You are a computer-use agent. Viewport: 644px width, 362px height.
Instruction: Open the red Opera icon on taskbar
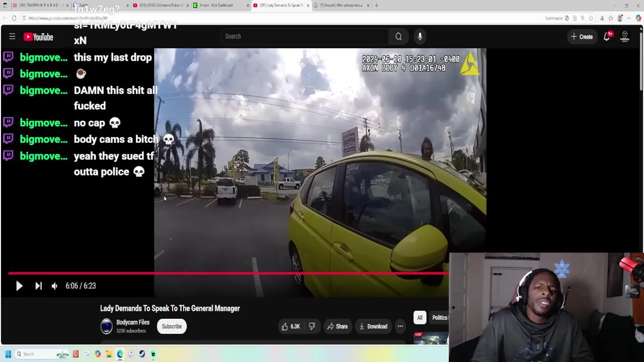(x=75, y=354)
